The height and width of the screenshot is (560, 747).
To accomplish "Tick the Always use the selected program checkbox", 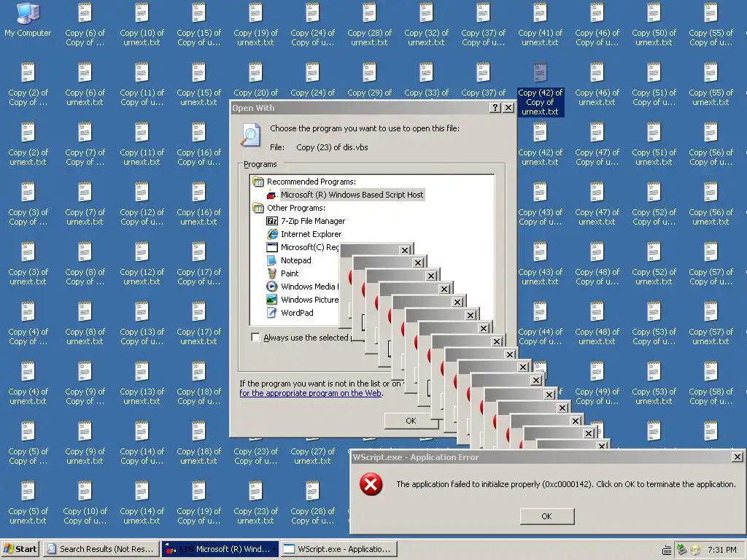I will [255, 338].
